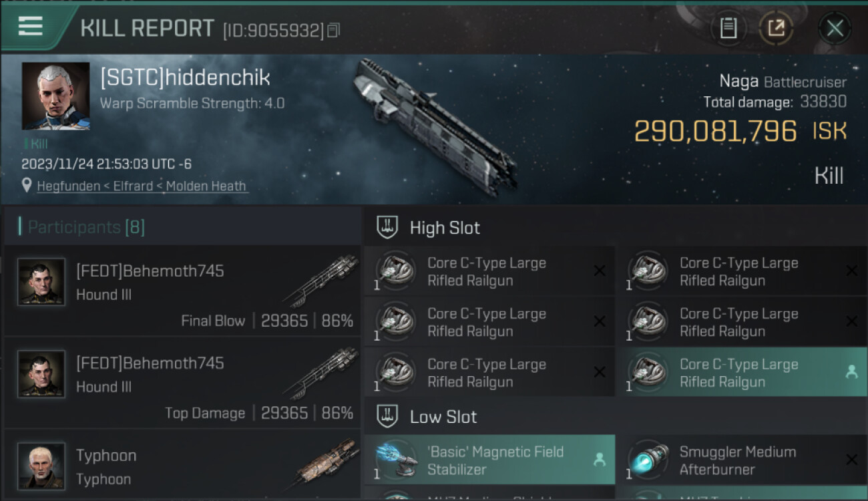This screenshot has height=501, width=868.
Task: Open the clipboard notes icon
Action: tap(728, 28)
